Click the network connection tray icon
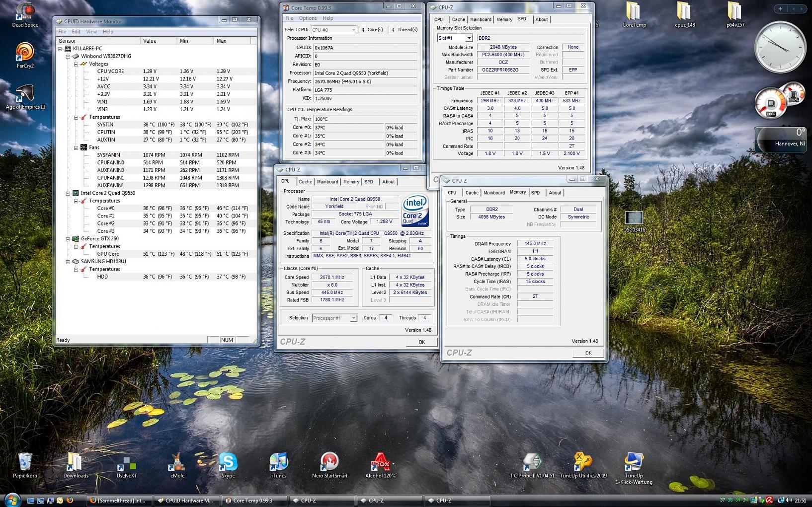This screenshot has width=812, height=507. 781,501
